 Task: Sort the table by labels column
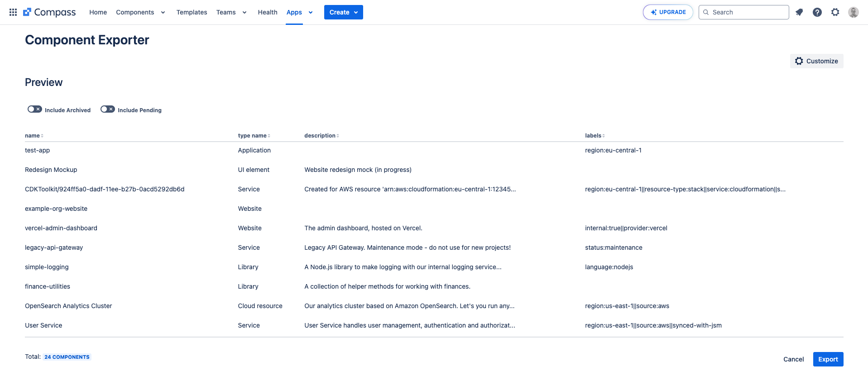(595, 136)
